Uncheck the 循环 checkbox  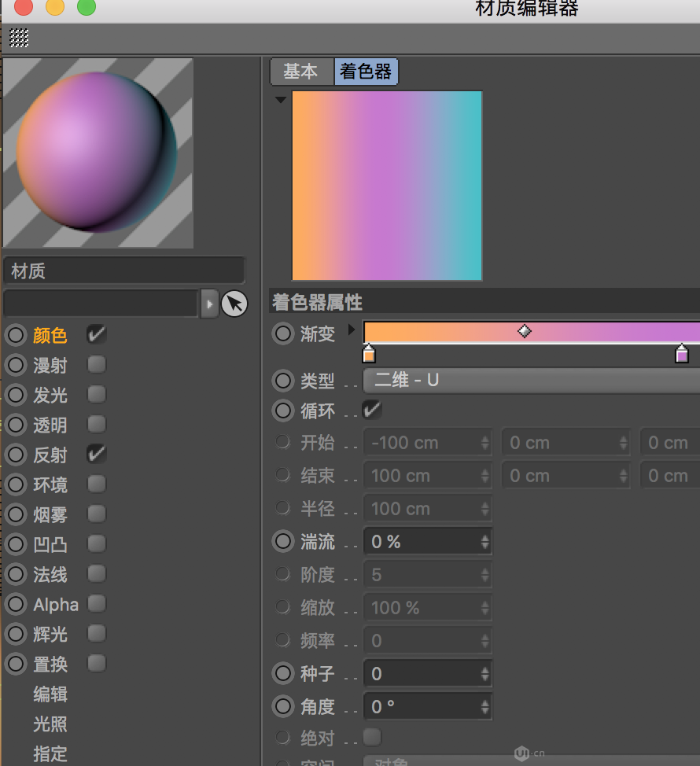point(371,410)
